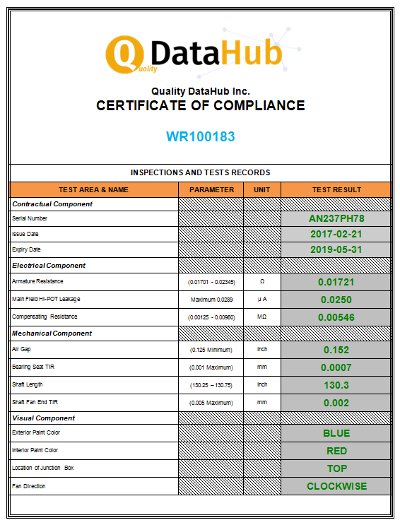Click the 0.005 Maximum parameter cell
The image size is (400, 525).
click(x=211, y=403)
